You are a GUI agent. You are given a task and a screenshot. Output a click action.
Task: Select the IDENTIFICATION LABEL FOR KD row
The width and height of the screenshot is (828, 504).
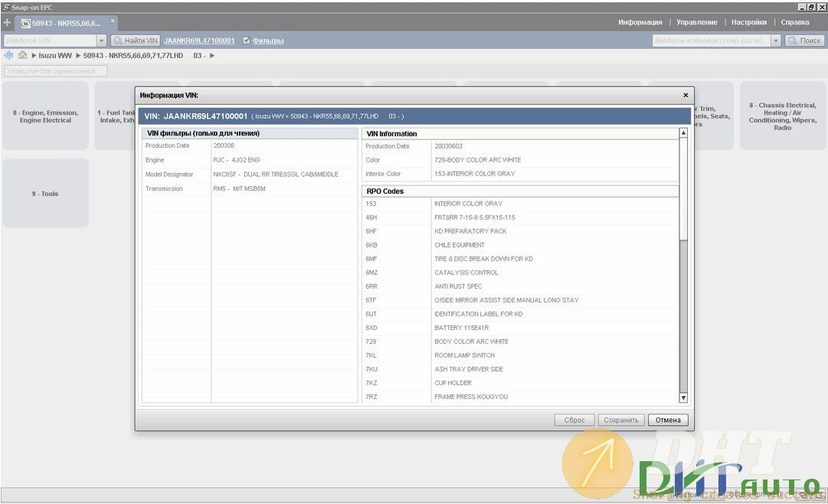tap(520, 314)
